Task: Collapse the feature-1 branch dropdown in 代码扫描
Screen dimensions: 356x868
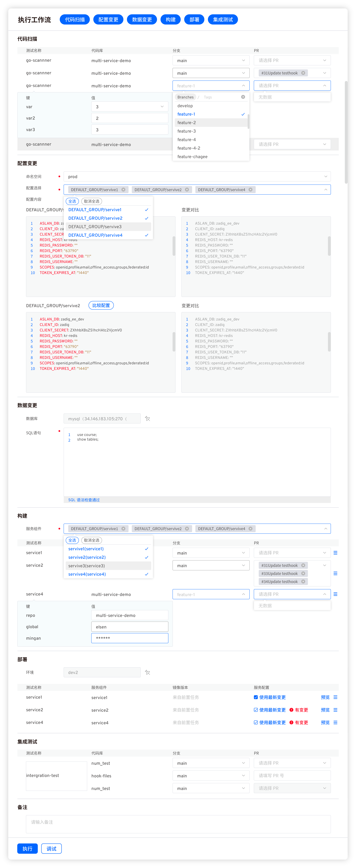Action: (243, 86)
